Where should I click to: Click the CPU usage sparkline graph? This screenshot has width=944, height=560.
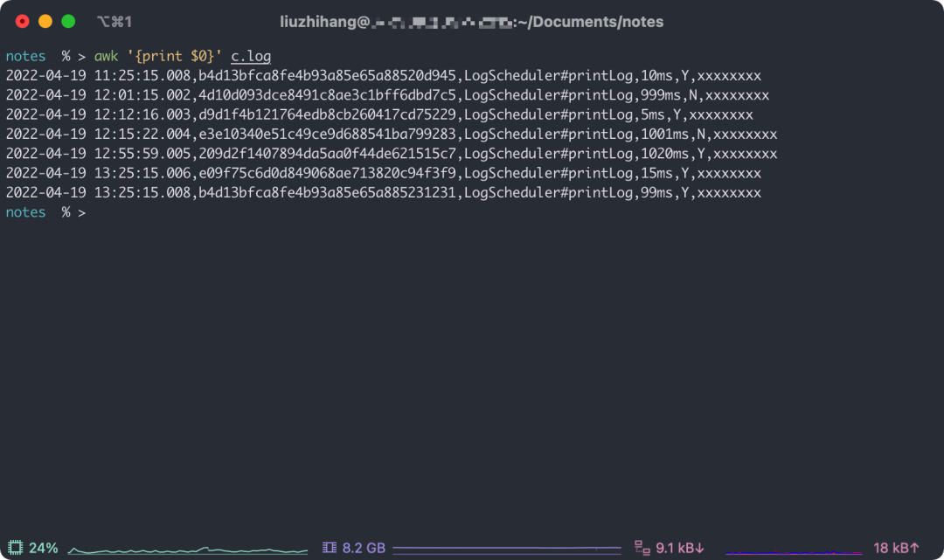(188, 550)
